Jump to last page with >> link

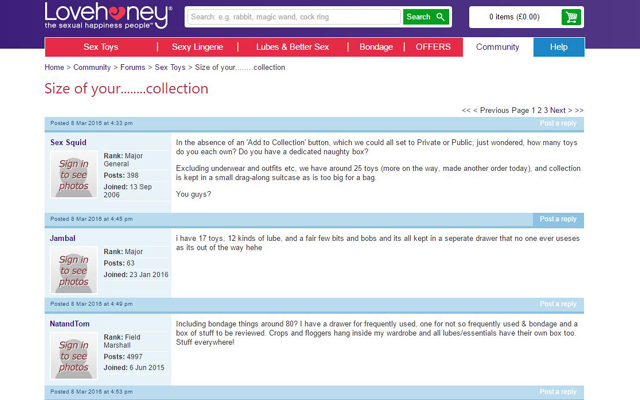(579, 110)
